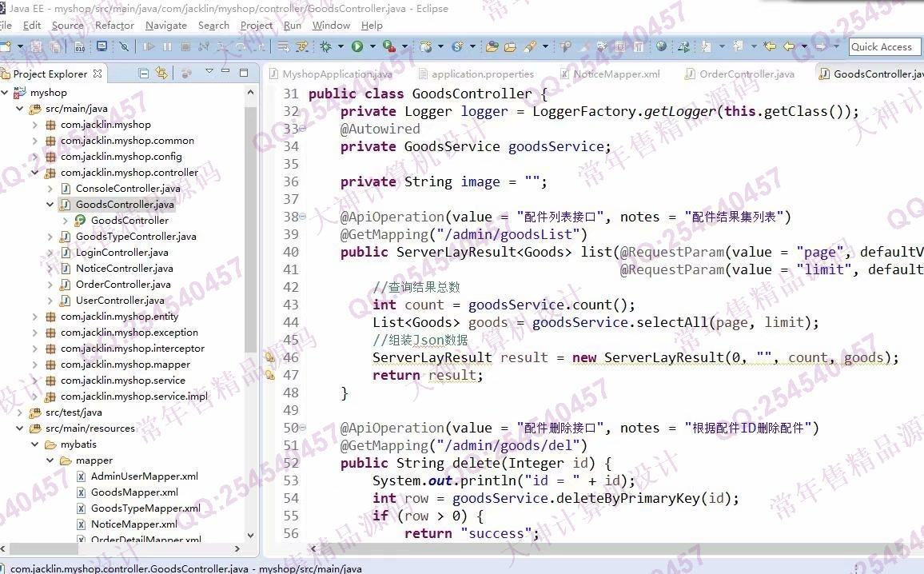Collapse the myshop project node
924x574 pixels.
(x=5, y=93)
